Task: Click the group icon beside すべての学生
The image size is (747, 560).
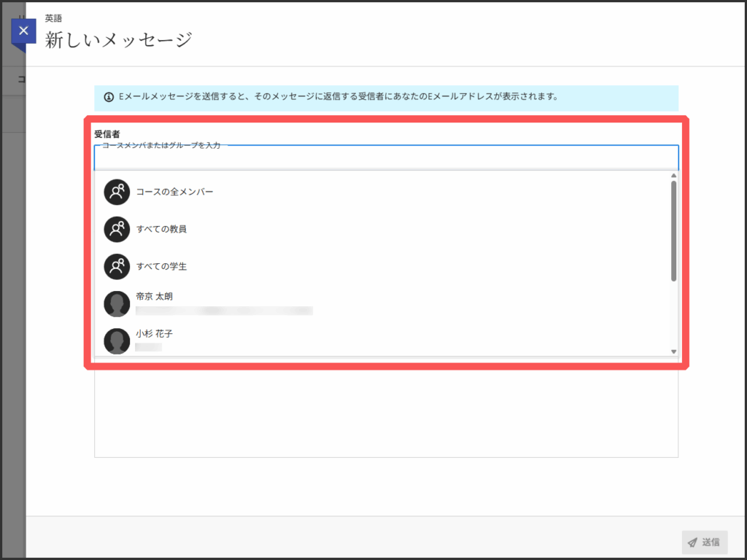Action: point(117,266)
